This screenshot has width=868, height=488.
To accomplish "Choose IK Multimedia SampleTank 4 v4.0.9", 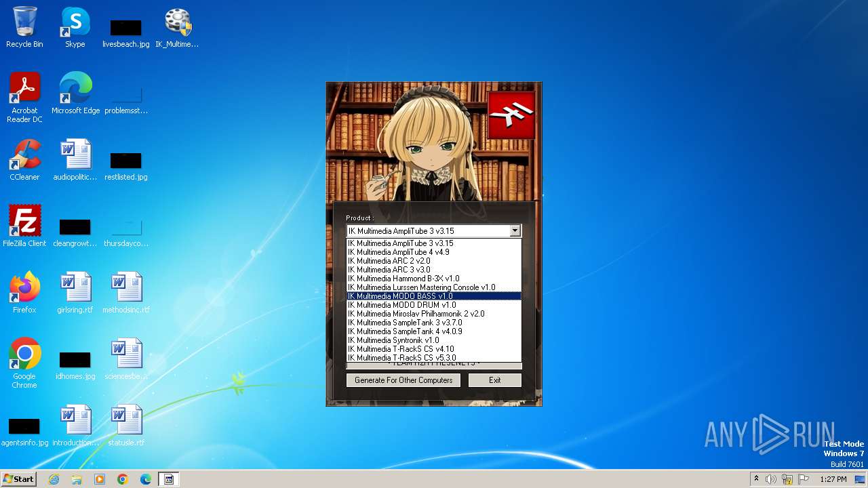I will pos(434,331).
